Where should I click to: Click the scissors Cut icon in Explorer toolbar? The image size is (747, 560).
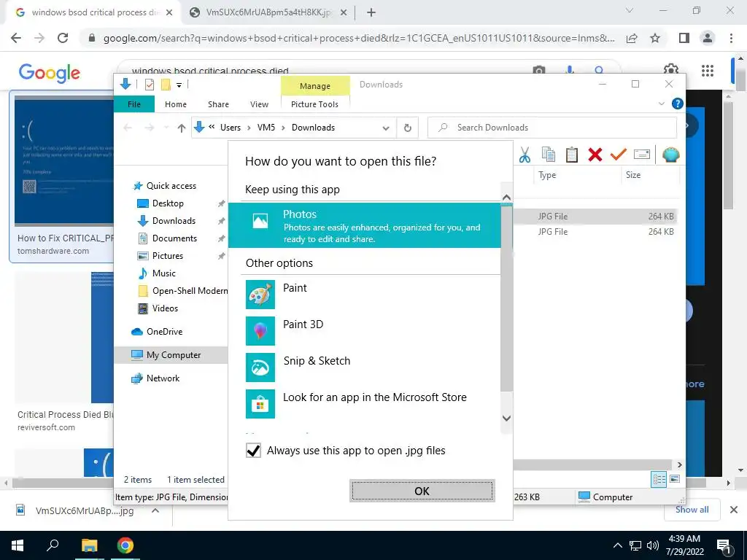[x=525, y=155]
